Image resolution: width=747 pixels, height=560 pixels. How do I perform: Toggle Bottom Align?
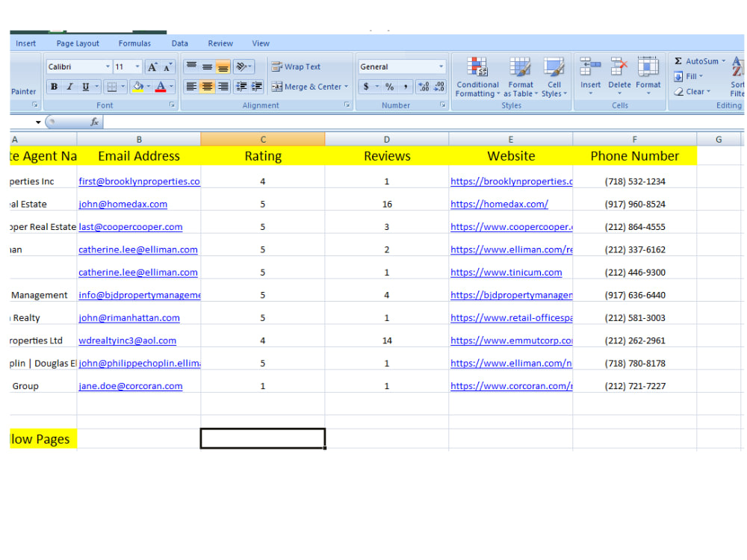pyautogui.click(x=223, y=66)
